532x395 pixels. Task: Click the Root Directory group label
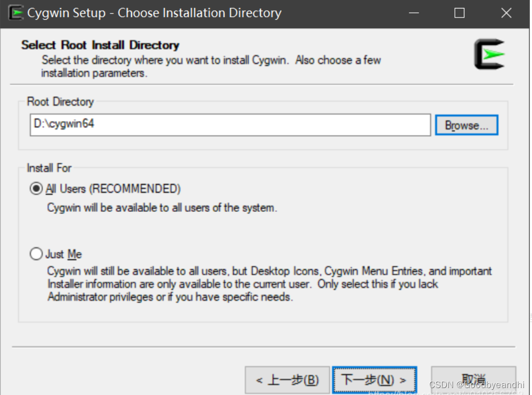pos(60,102)
